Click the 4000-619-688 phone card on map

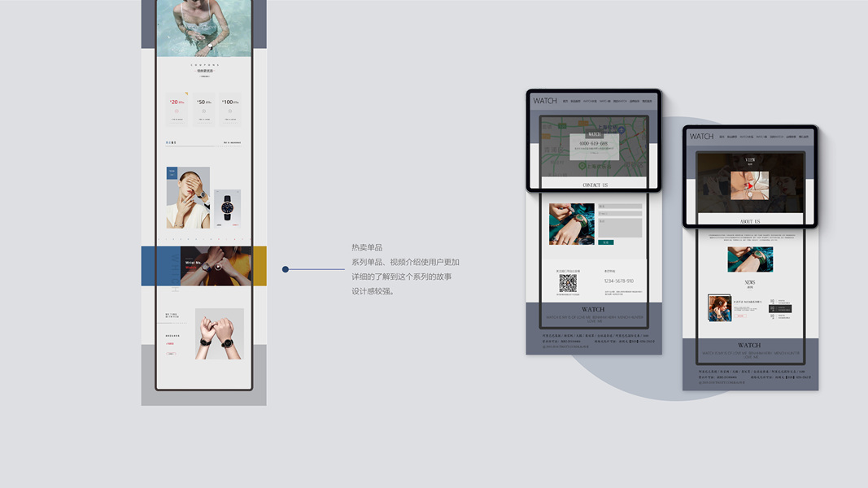593,146
